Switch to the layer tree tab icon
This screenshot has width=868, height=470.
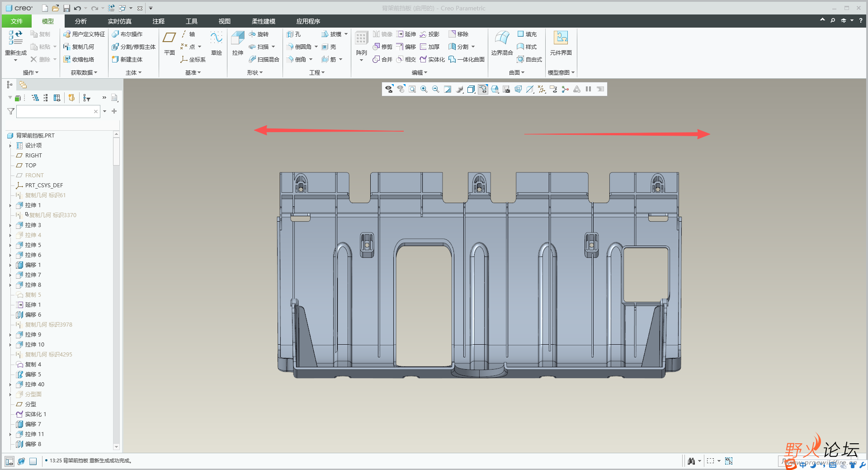tap(23, 85)
